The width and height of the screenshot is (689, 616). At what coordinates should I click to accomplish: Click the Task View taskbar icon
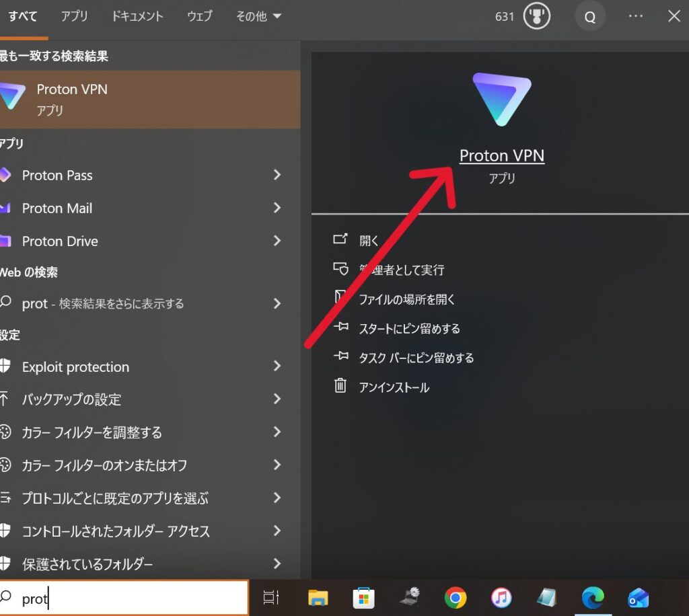click(271, 597)
